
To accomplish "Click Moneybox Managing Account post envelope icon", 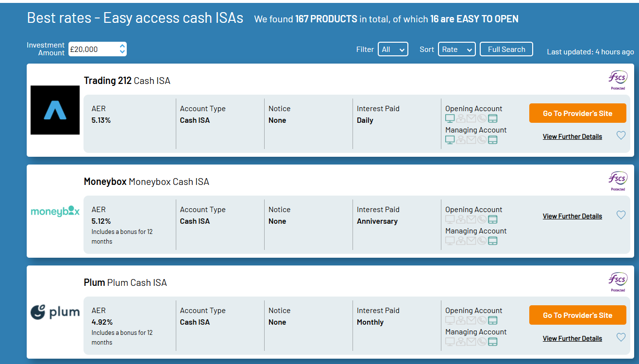I will [x=471, y=241].
